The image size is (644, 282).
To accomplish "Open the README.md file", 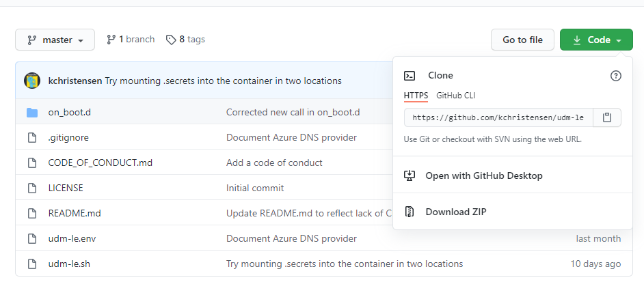I will [75, 213].
